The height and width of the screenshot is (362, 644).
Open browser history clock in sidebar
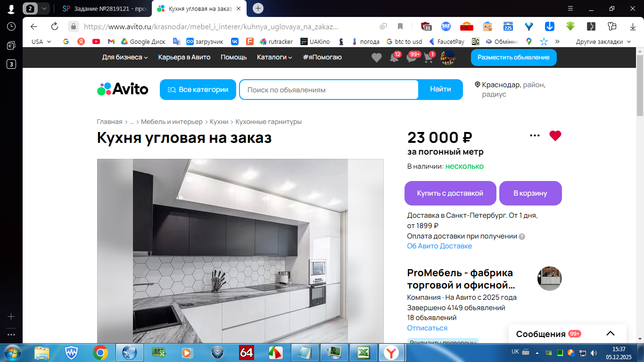coord(11,26)
